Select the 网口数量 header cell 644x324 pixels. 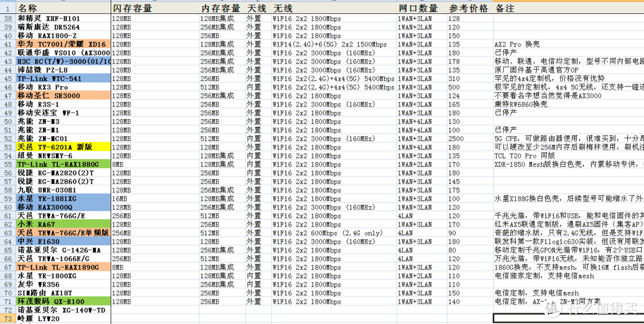coord(422,8)
